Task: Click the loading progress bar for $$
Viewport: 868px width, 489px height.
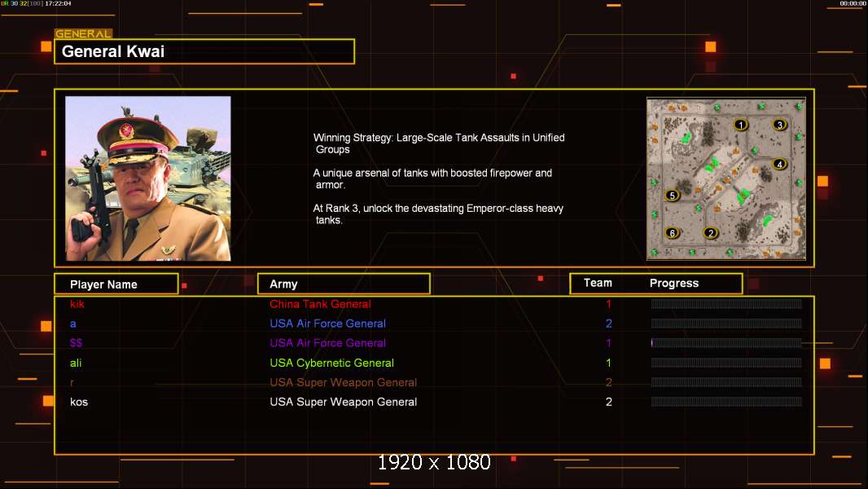Action: pos(726,343)
